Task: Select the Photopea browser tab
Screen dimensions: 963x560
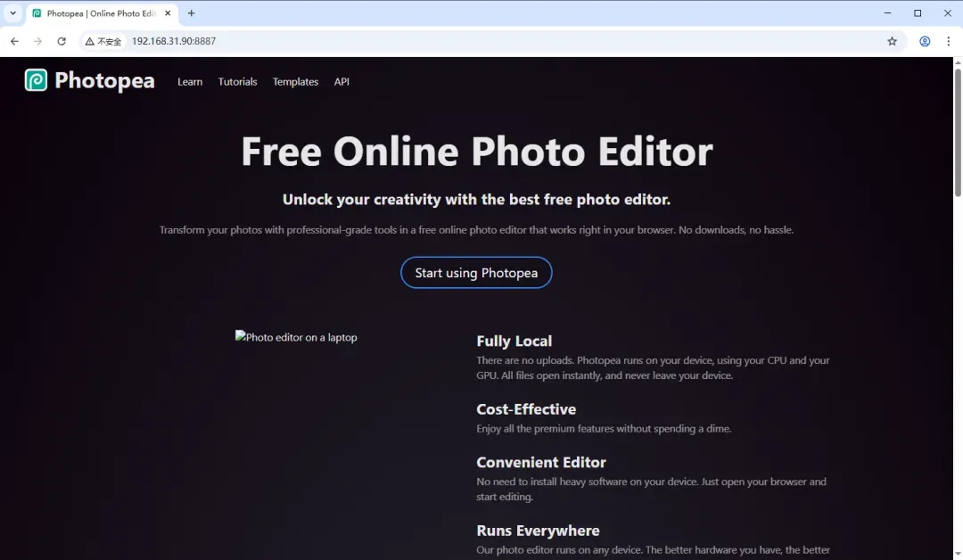Action: tap(102, 13)
